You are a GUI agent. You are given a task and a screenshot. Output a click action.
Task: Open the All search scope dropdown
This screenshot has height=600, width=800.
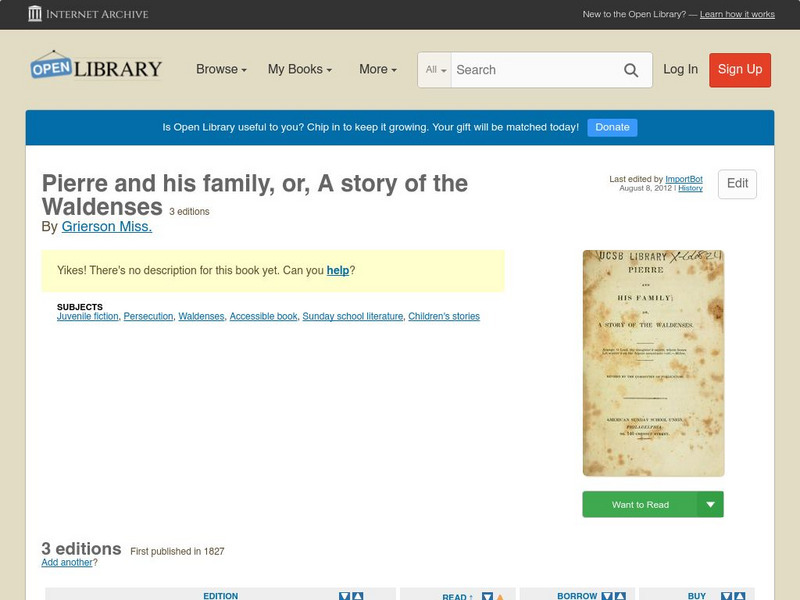435,70
